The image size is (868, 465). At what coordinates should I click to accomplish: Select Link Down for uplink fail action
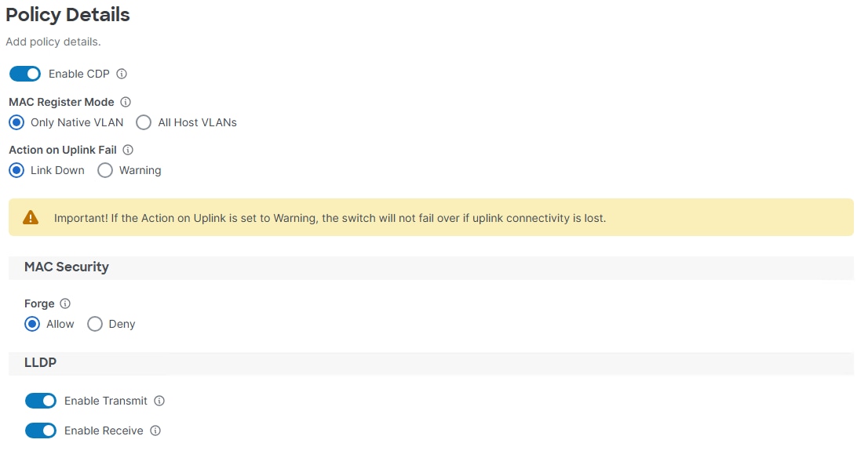tap(16, 170)
